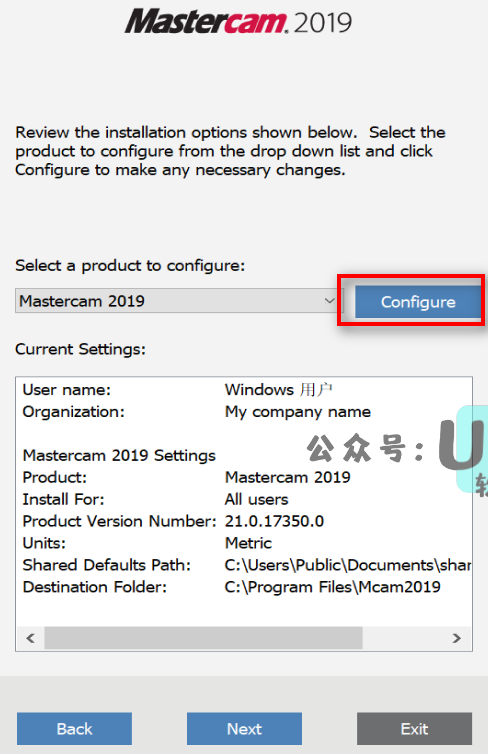
Task: Click the Install For All users line
Action: 155,500
